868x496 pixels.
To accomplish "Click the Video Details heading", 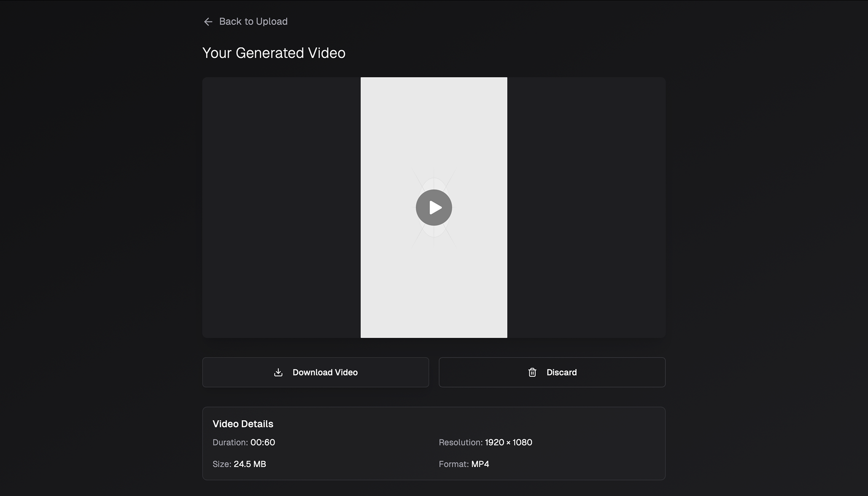I will [243, 424].
